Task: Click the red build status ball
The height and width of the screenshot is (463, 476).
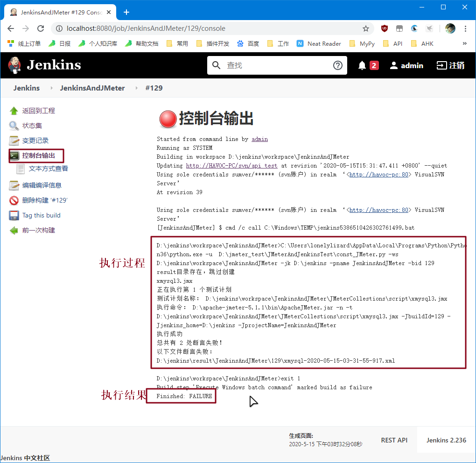Action: point(168,119)
